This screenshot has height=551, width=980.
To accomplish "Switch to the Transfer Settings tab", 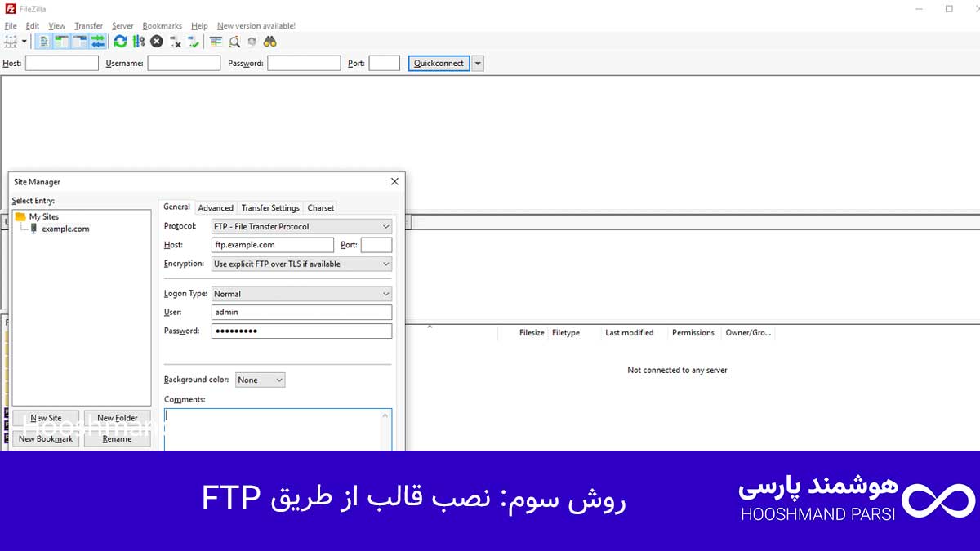I will click(x=270, y=207).
